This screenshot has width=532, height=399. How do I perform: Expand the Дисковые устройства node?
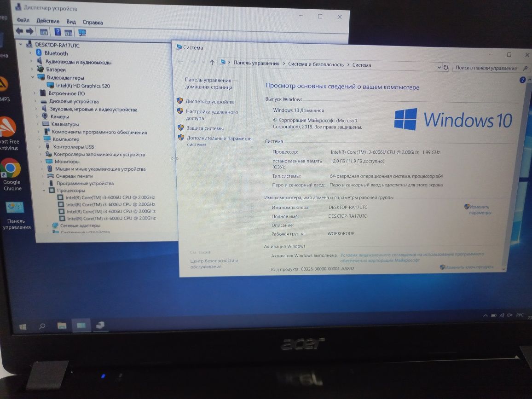tap(35, 101)
